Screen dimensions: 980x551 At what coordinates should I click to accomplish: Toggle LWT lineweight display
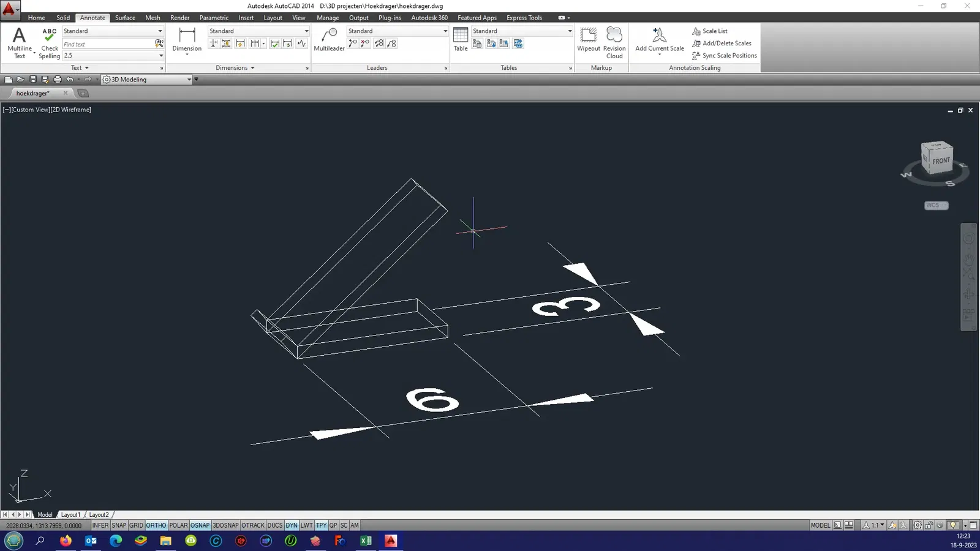click(x=306, y=525)
